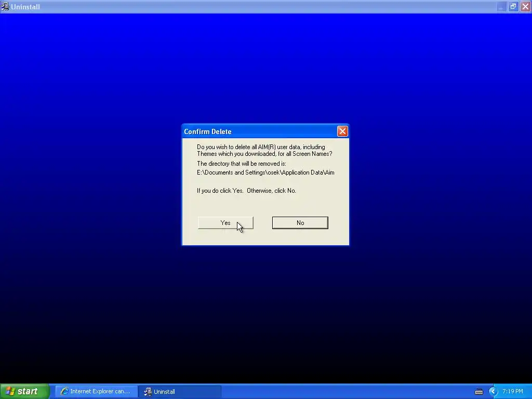Click the Uninstall taskbar button icon
The width and height of the screenshot is (532, 399).
click(148, 391)
